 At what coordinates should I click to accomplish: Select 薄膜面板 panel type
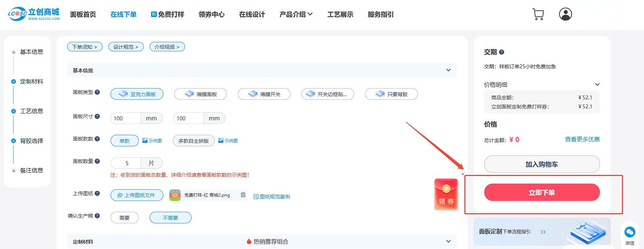tap(201, 94)
